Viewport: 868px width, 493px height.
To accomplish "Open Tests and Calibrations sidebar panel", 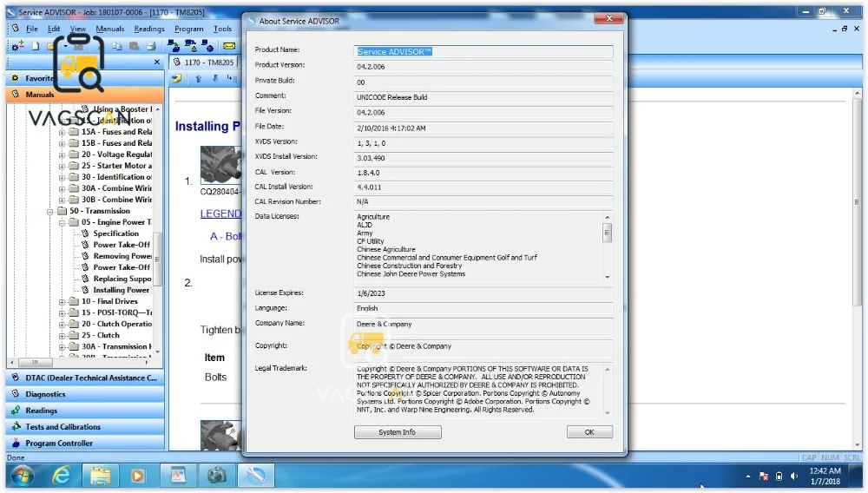I will coord(85,427).
